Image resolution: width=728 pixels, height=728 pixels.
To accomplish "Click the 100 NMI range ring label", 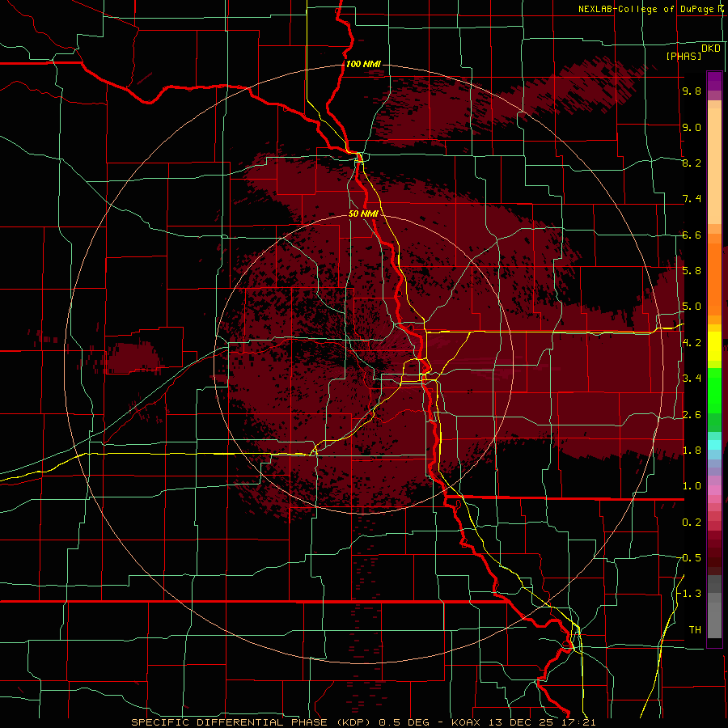I will pyautogui.click(x=363, y=64).
